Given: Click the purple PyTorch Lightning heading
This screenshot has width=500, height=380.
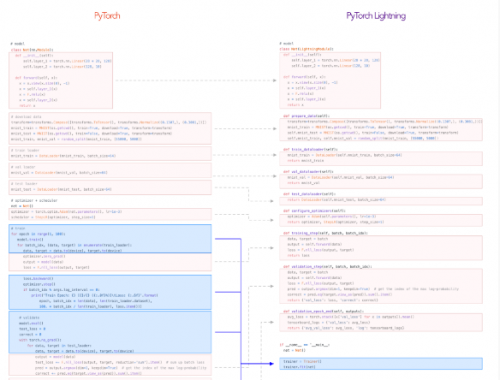Looking at the screenshot, I should point(376,16).
